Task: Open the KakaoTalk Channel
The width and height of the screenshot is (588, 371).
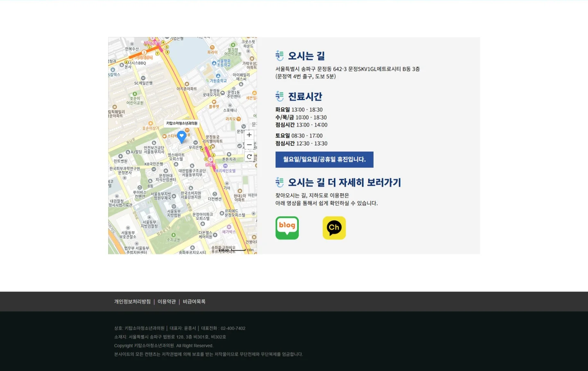Action: pyautogui.click(x=334, y=228)
